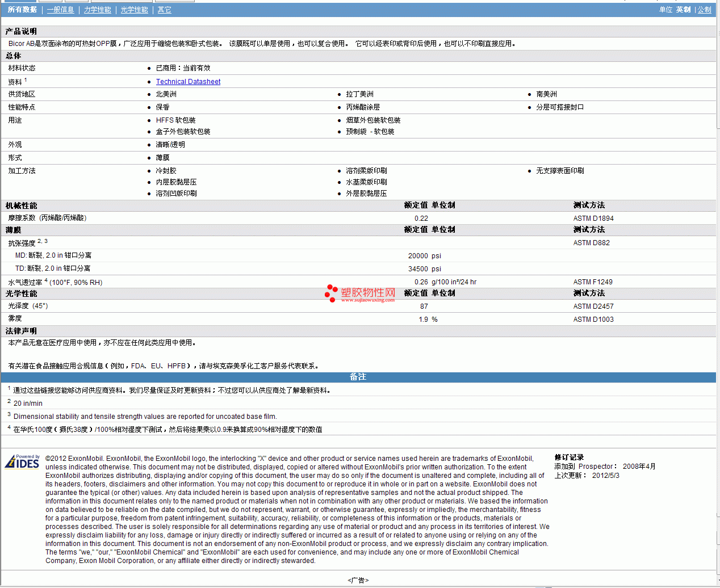720x588 pixels.
Task: Click the 保香 feature entry
Action: [x=163, y=107]
